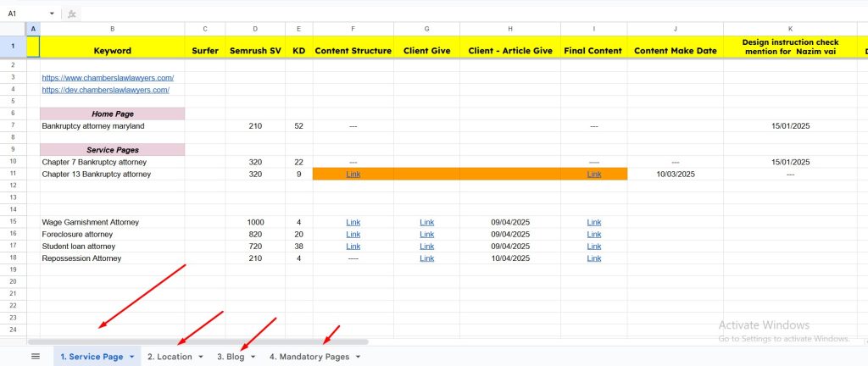868x366 pixels.
Task: Open Client Give Link for Student loan attorney
Action: click(x=427, y=246)
